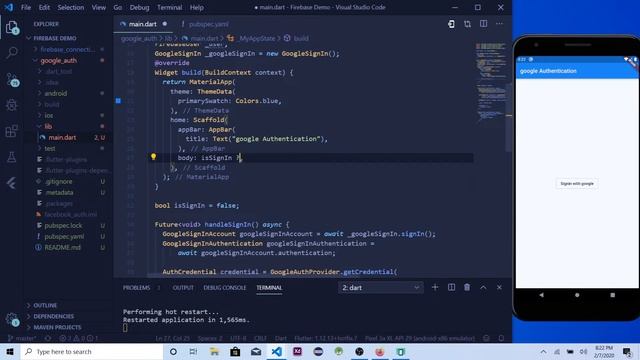
Task: Open the Windows Start button
Action: tap(10, 351)
